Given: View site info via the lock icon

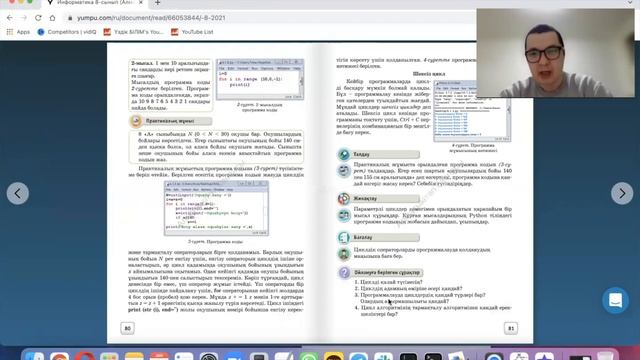Looking at the screenshot, I should coord(70,18).
